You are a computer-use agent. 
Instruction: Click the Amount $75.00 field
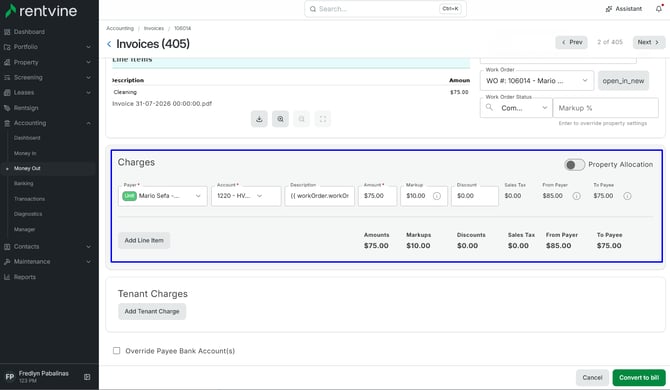tap(377, 196)
